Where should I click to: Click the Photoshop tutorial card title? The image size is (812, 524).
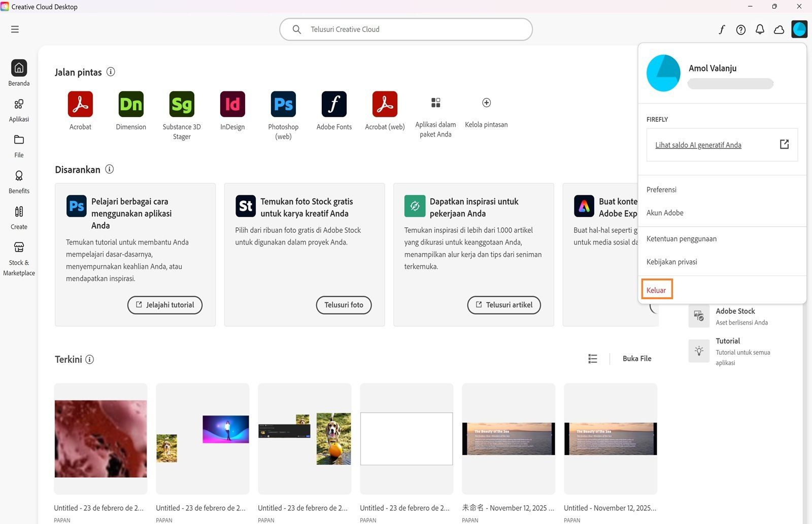pos(131,214)
